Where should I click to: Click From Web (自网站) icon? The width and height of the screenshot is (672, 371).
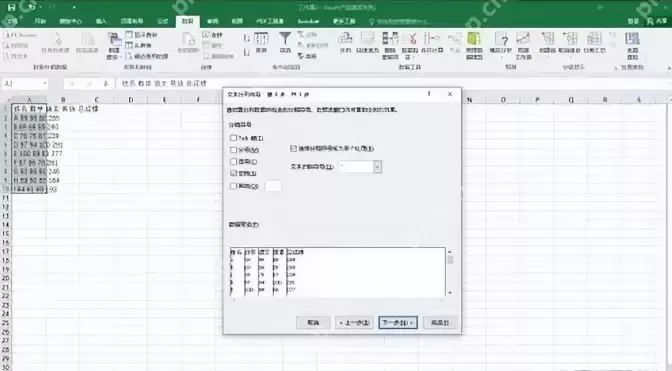16,45
